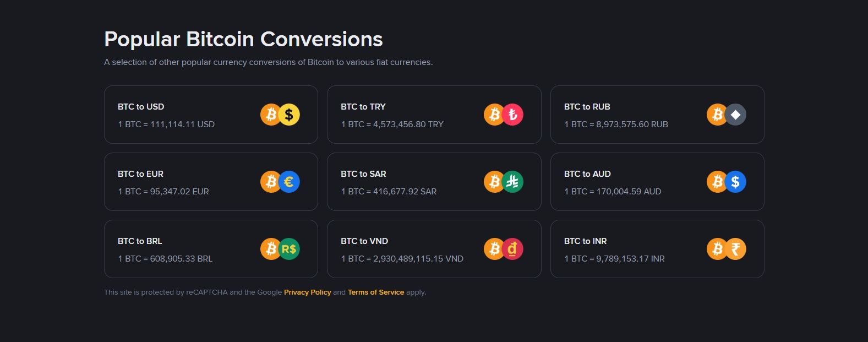Click the gray diamond RUB coin icon

click(x=736, y=115)
